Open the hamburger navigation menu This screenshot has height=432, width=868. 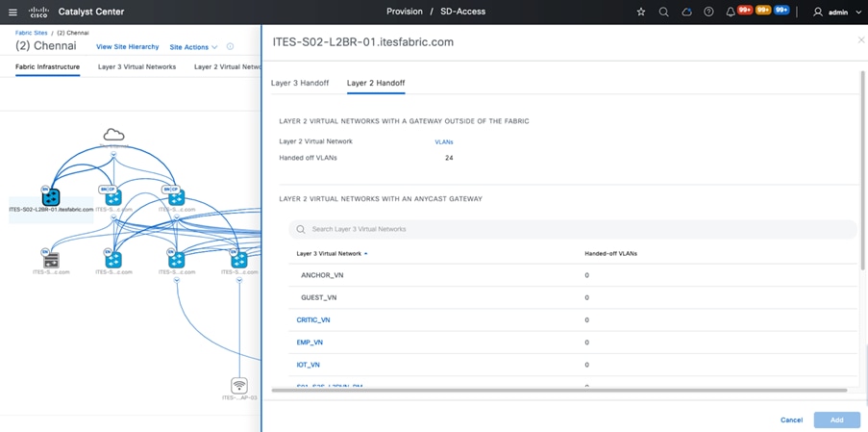pyautogui.click(x=12, y=12)
